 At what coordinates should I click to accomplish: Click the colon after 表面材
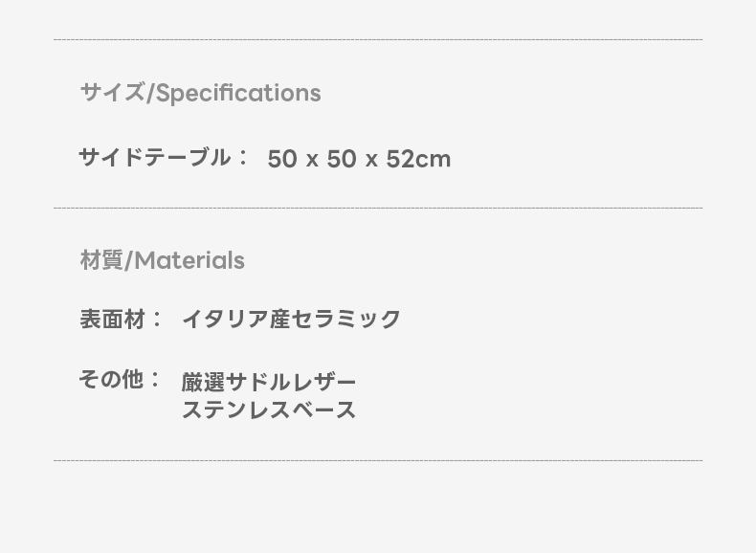pos(157,320)
